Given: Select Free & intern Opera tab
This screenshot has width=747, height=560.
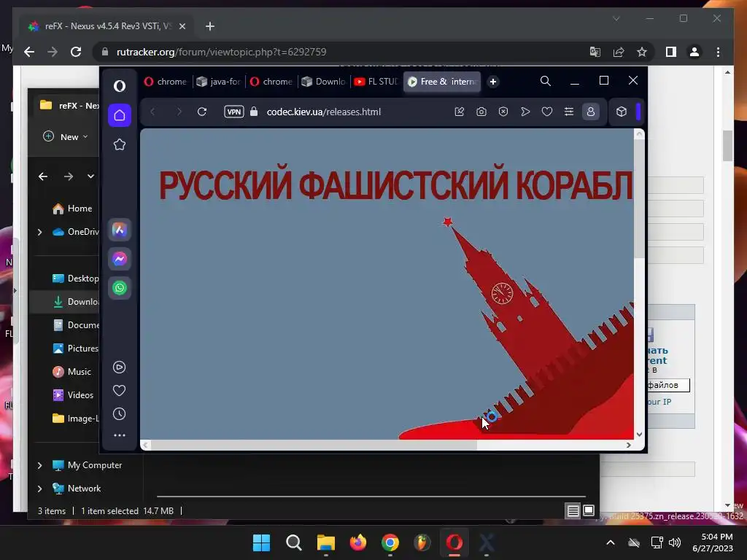Looking at the screenshot, I should [x=442, y=82].
